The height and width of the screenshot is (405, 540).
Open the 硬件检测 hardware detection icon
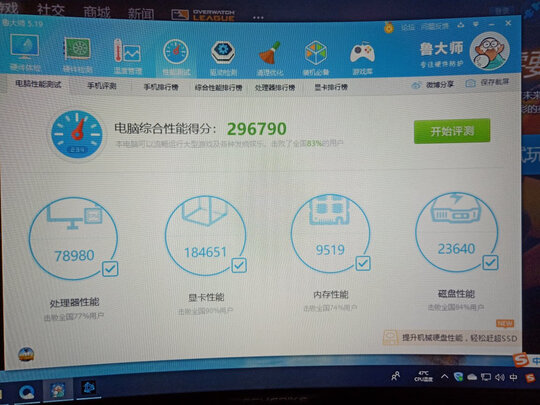(x=77, y=54)
